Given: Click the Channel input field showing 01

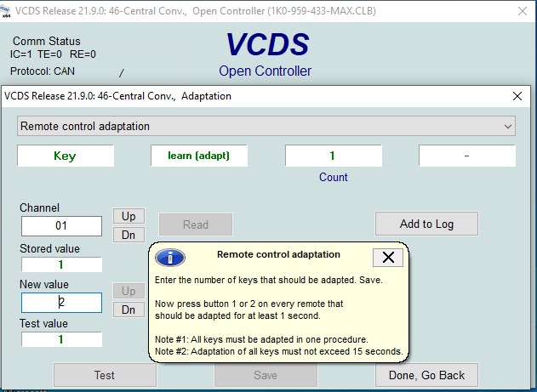Looking at the screenshot, I should [61, 225].
